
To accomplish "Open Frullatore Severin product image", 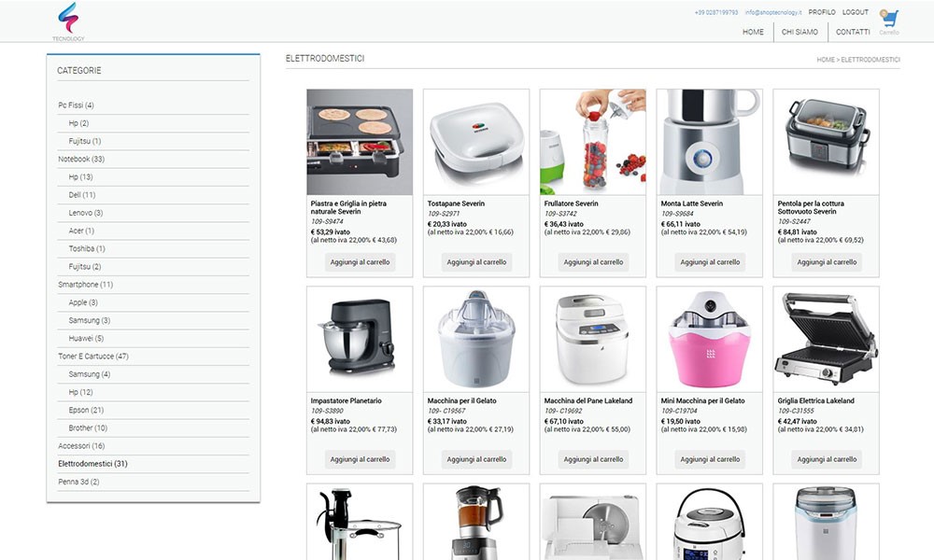I will (x=593, y=142).
